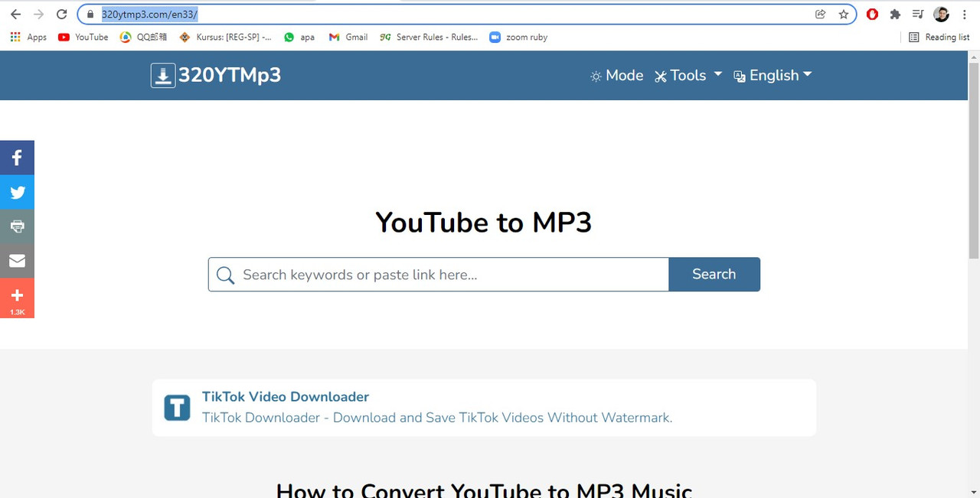Viewport: 980px width, 498px height.
Task: Click the scrollbar down arrow
Action: [x=974, y=492]
